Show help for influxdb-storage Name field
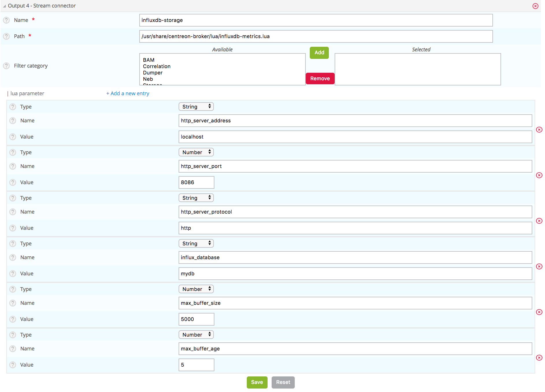This screenshot has width=545, height=392. 6,20
